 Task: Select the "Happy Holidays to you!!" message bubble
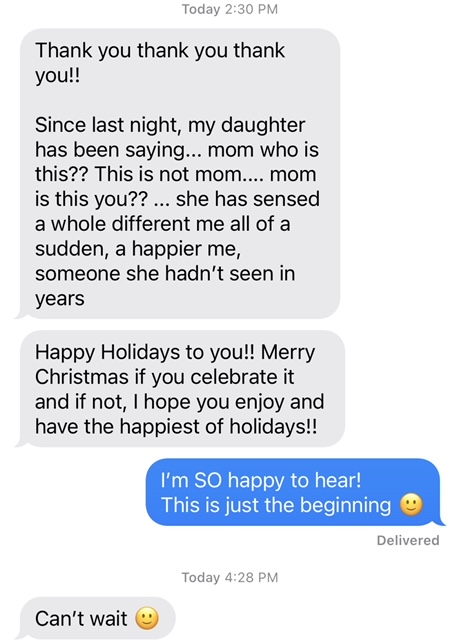click(181, 389)
